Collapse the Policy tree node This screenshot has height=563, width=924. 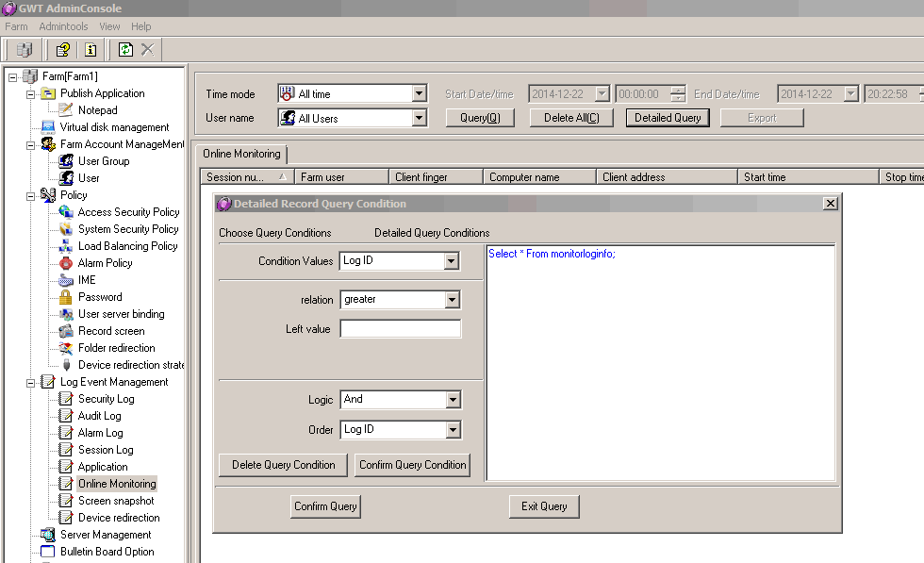[x=30, y=195]
